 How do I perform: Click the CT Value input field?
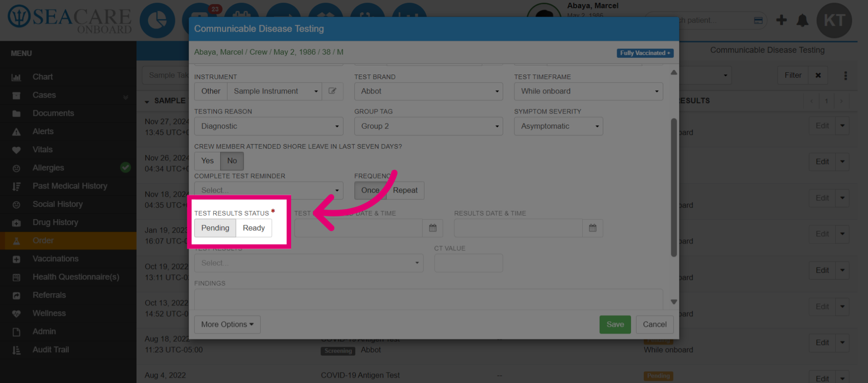(468, 263)
